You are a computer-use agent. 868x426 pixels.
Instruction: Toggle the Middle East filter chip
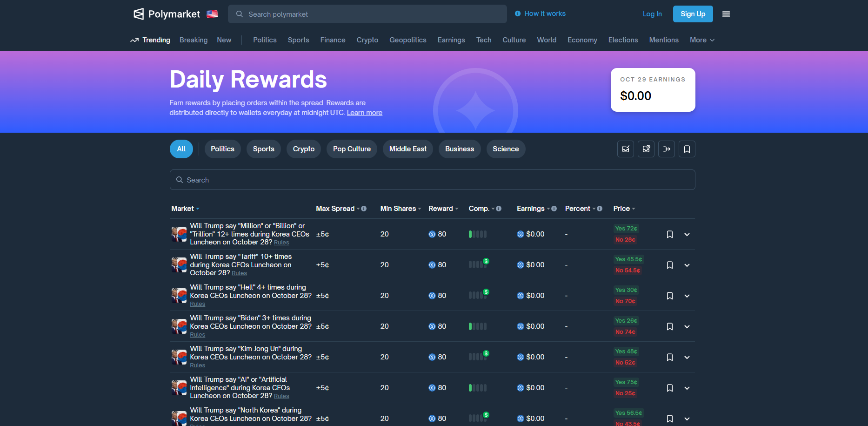[407, 149]
